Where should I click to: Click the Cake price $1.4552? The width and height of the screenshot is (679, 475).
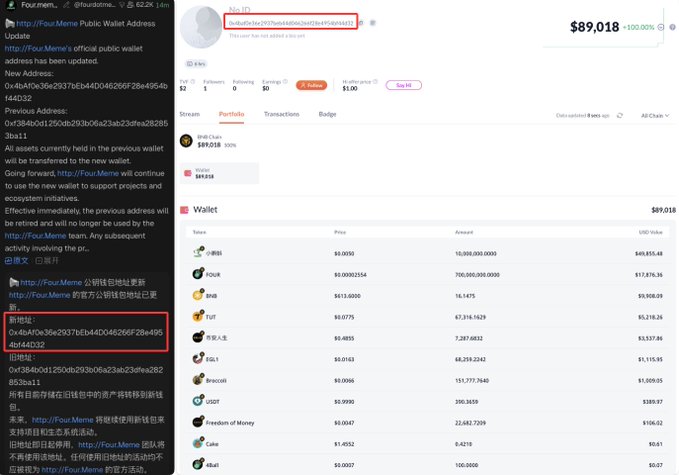(344, 444)
